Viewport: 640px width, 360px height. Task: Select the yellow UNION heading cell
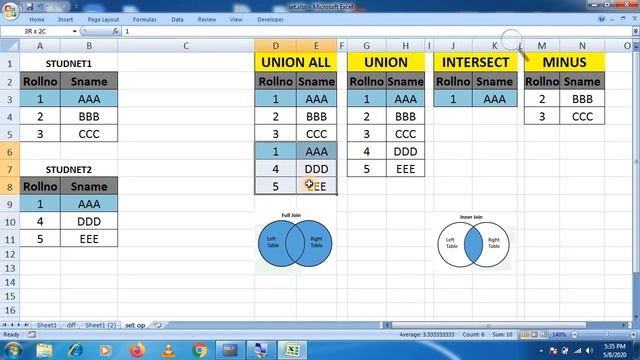386,62
